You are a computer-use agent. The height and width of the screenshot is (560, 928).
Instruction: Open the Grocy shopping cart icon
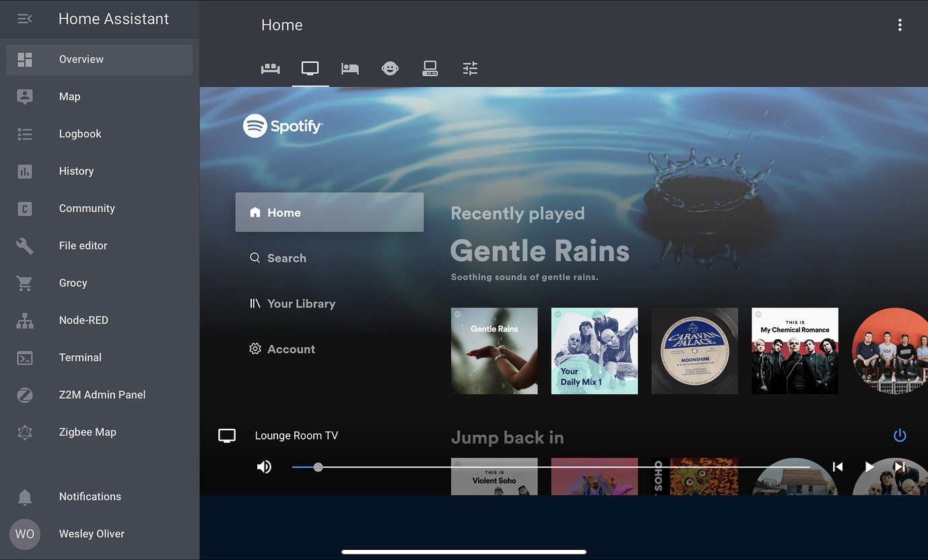pos(25,283)
